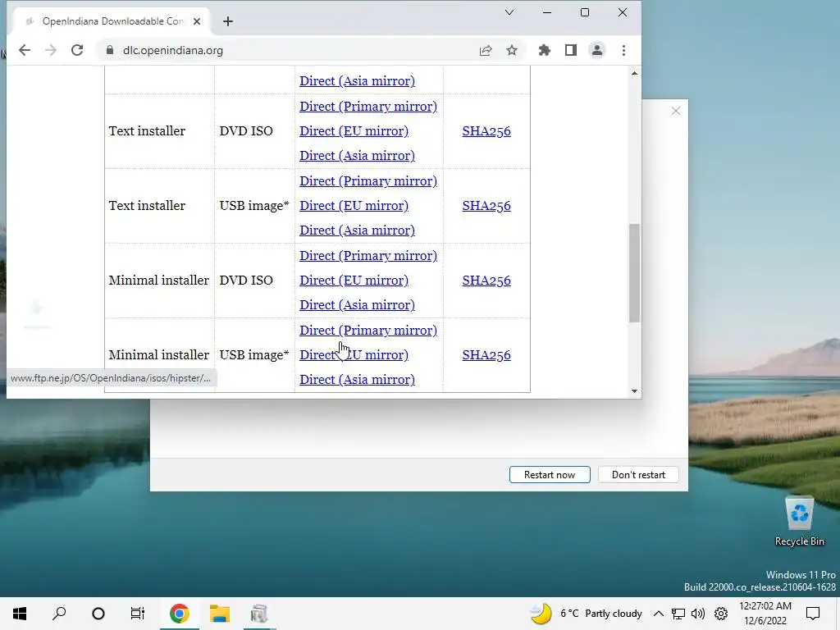Open SHA256 for Minimal installer USB image

[x=486, y=354]
